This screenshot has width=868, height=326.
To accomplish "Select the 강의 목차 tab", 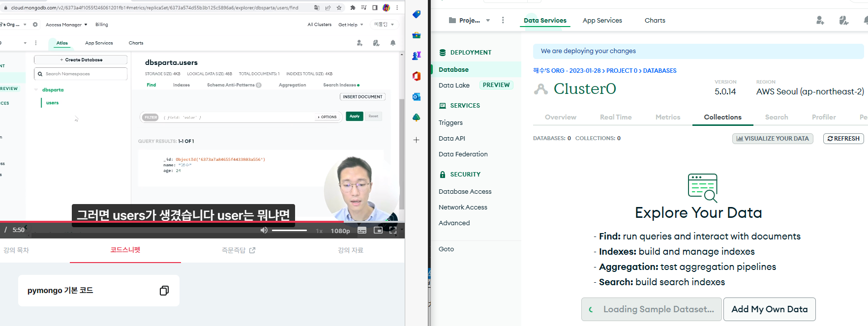I will (x=16, y=250).
